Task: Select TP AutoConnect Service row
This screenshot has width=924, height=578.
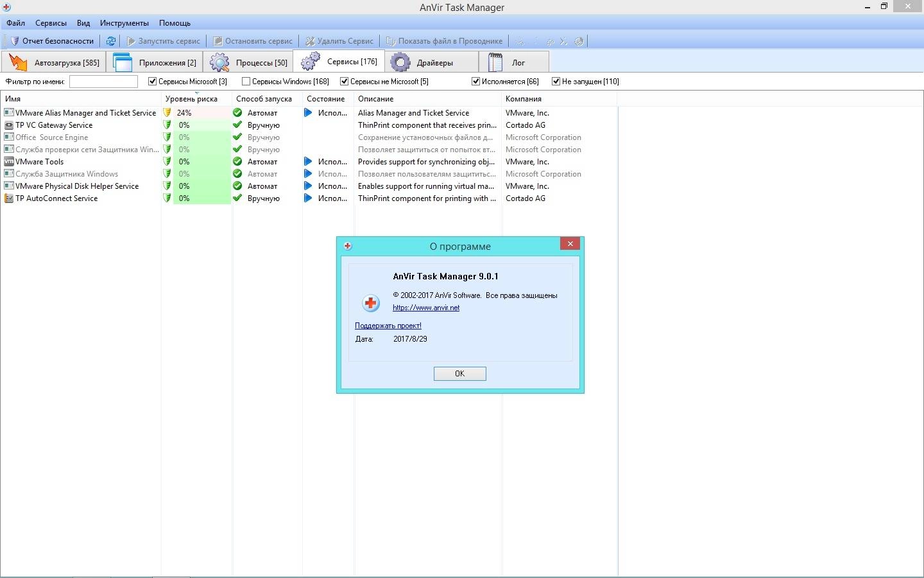Action: pyautogui.click(x=309, y=198)
